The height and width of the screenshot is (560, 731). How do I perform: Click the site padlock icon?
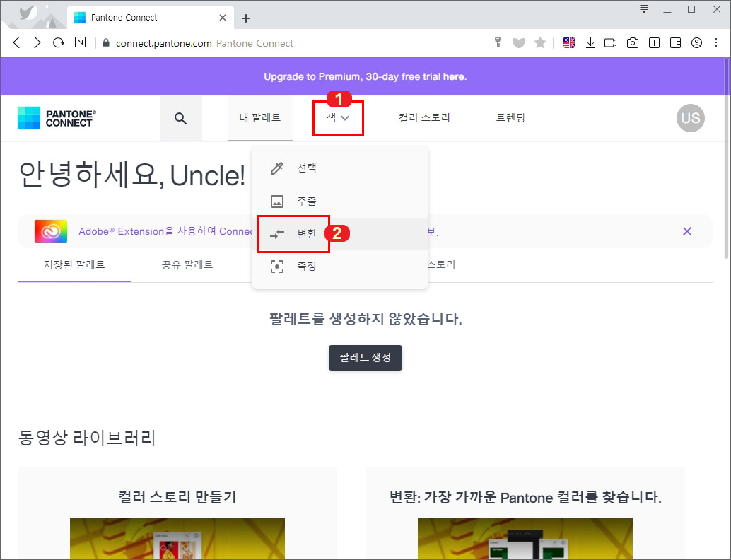click(106, 43)
